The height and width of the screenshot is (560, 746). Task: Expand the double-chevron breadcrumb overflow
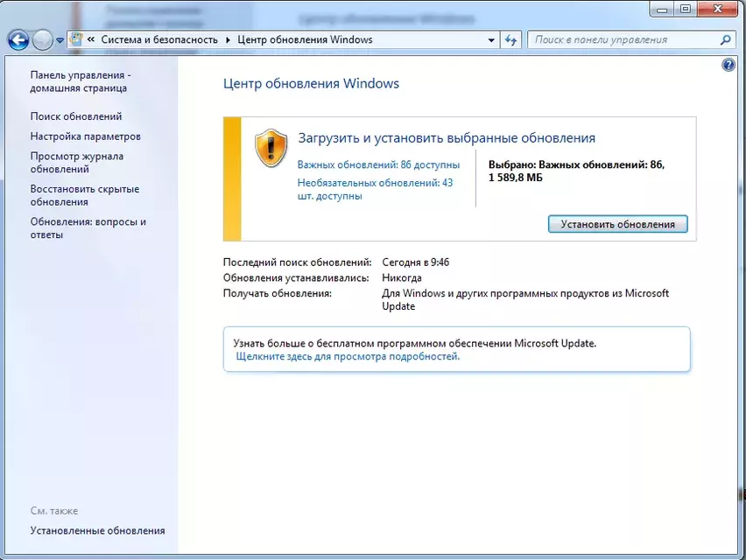coord(91,39)
